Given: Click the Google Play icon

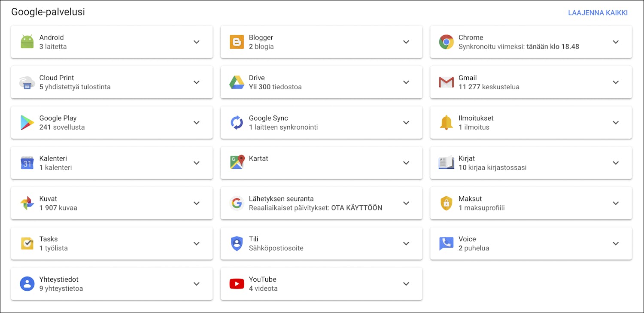Looking at the screenshot, I should click(27, 123).
